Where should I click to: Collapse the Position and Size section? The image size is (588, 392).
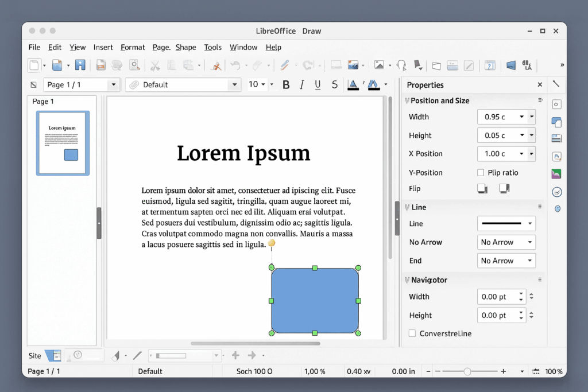tap(408, 100)
